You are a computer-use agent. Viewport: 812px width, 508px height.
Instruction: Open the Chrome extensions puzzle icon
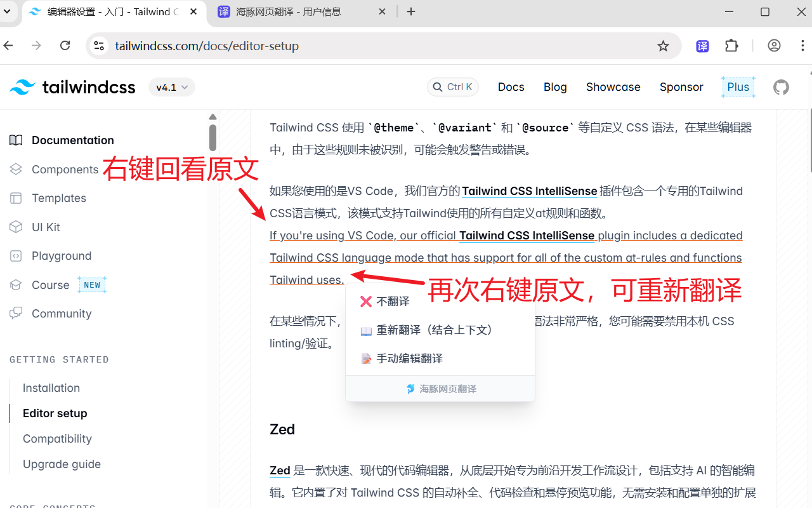click(x=731, y=46)
